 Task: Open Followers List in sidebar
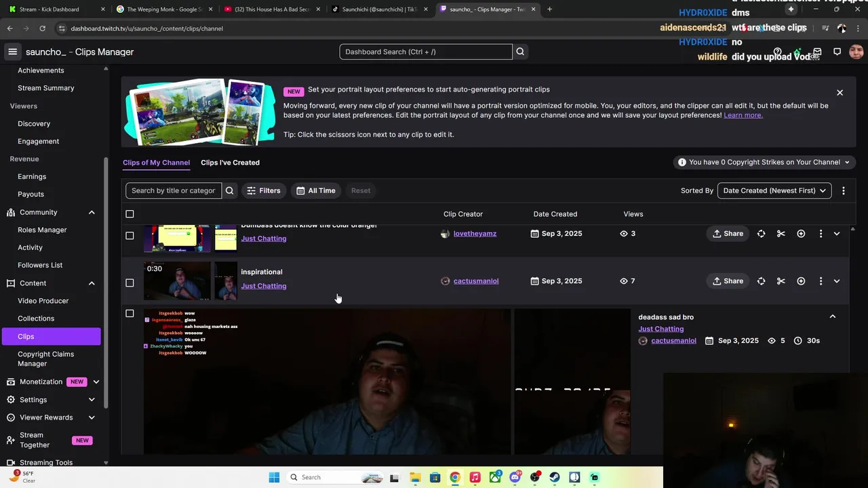(40, 265)
